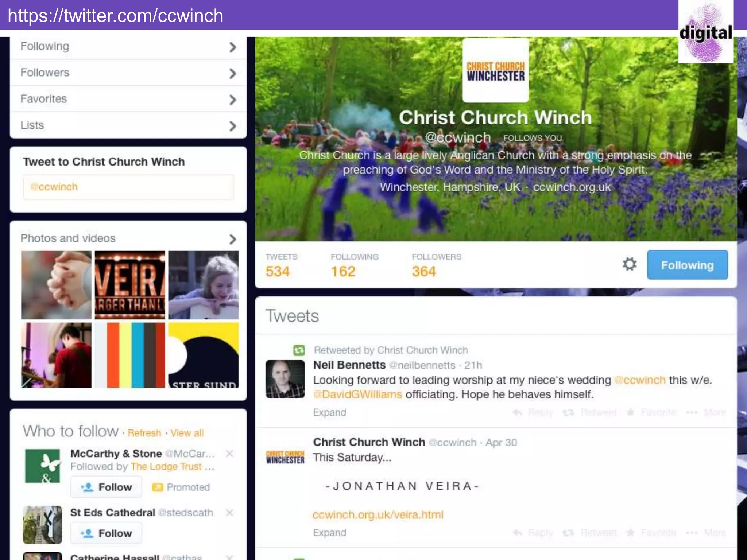Image resolution: width=747 pixels, height=560 pixels.
Task: Open St Eds Cathedral avatar
Action: [x=42, y=525]
